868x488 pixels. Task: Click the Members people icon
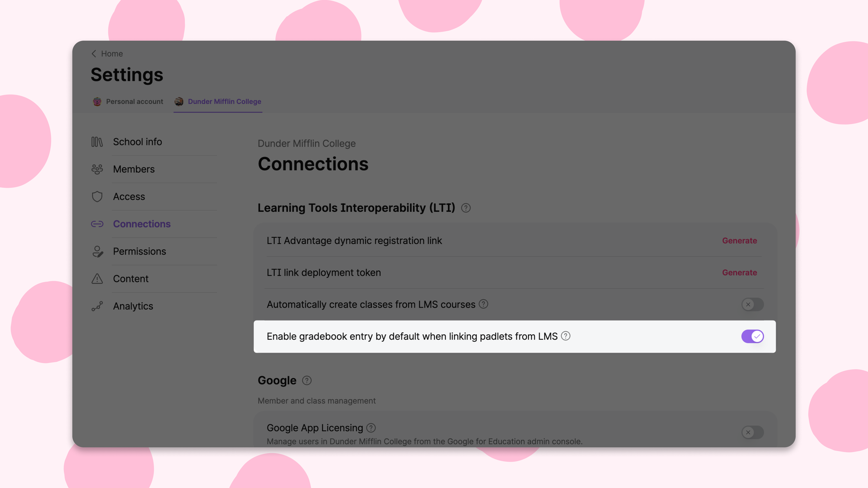[x=97, y=169]
